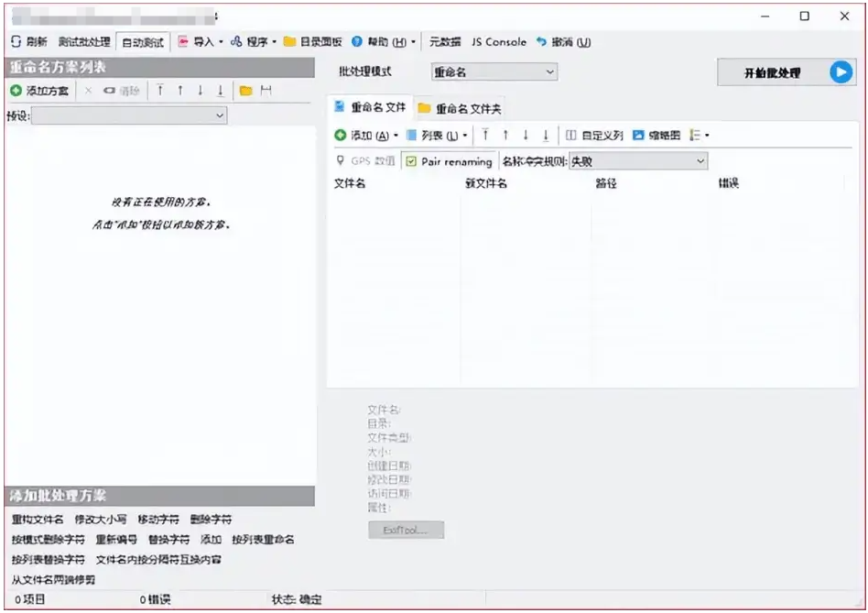Click the 开始批处理 start batch button

787,72
